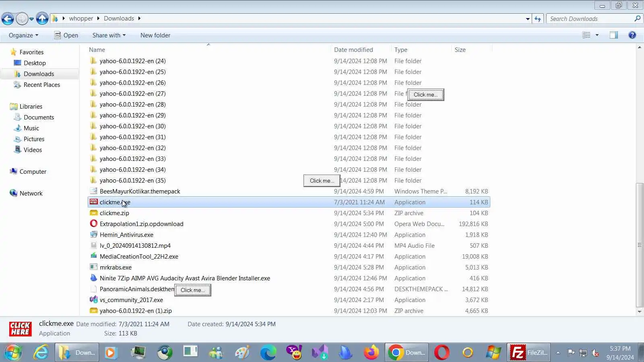
Task: Click the icon beside Hemin_Antivirus.exe
Action: click(x=94, y=234)
